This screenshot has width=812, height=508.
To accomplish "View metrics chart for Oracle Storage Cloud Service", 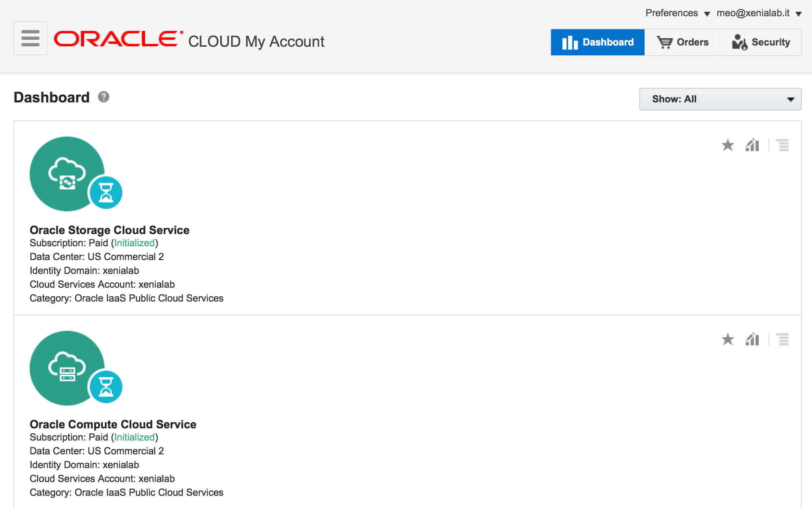I will point(752,145).
